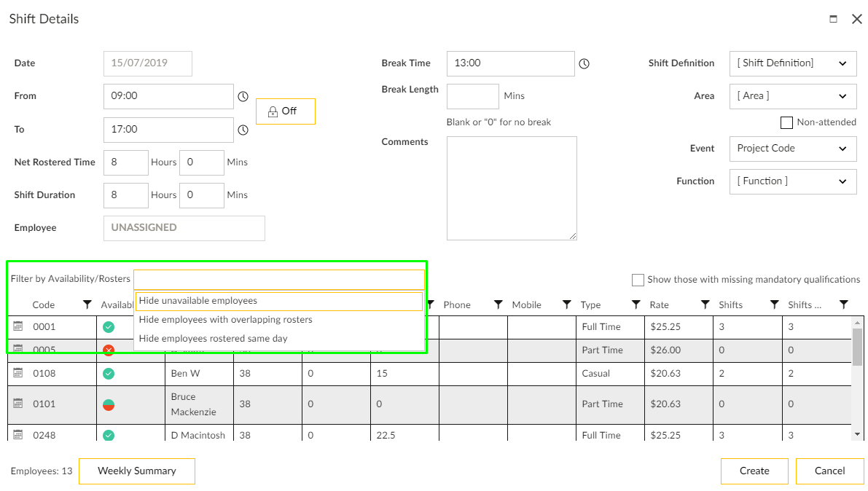
Task: Check Show those with missing mandatory qualifications
Action: click(x=638, y=280)
